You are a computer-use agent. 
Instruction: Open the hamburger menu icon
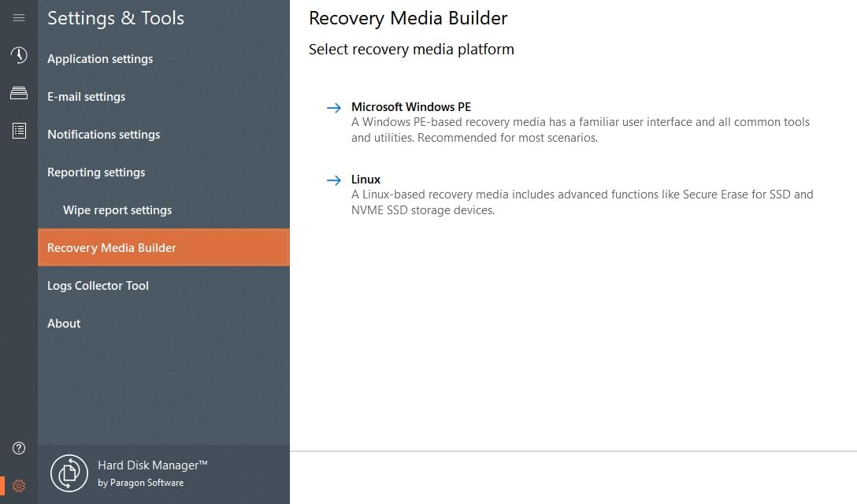19,18
